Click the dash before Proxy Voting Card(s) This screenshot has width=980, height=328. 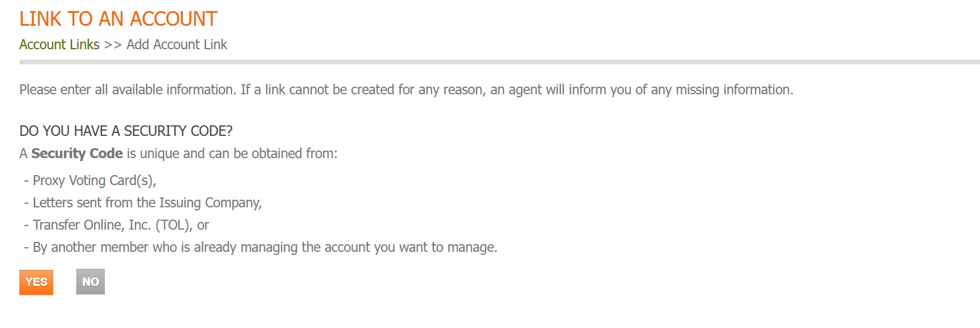pos(26,180)
